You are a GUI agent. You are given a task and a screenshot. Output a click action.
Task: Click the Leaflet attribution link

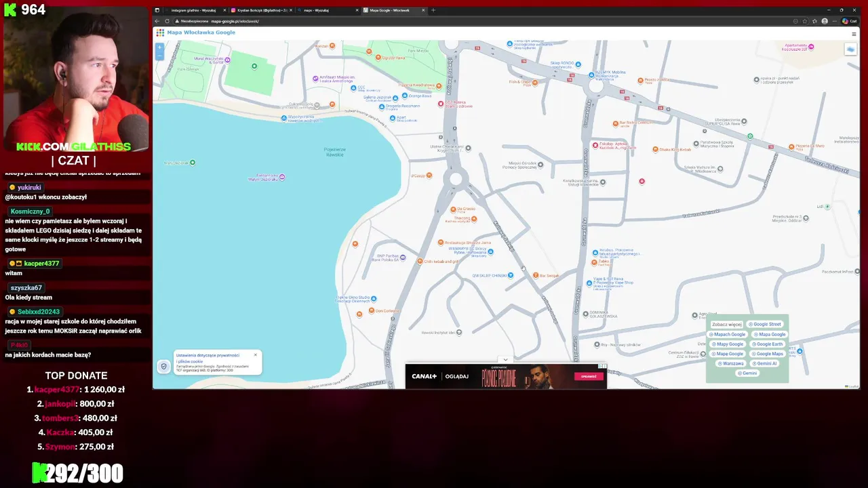(x=852, y=386)
